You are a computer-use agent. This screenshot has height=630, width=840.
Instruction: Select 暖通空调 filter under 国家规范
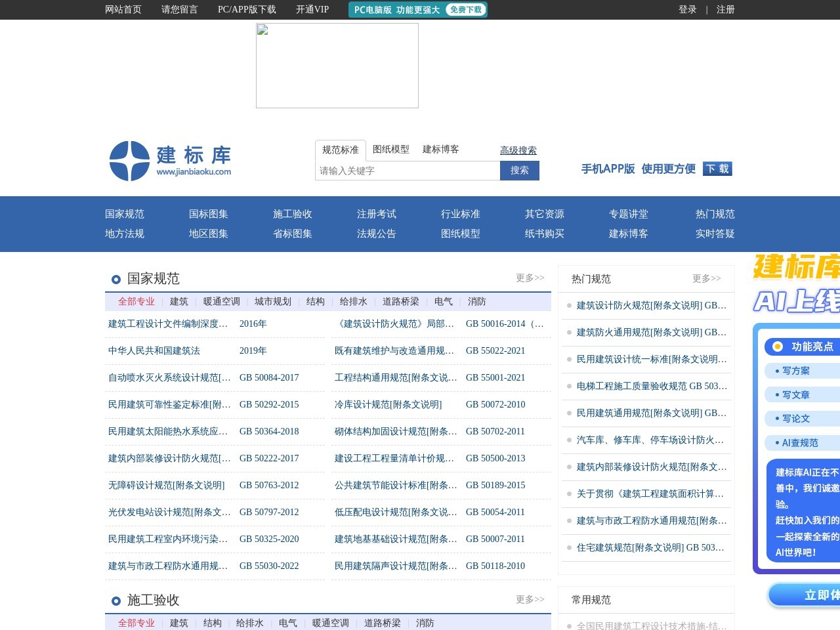(x=222, y=302)
